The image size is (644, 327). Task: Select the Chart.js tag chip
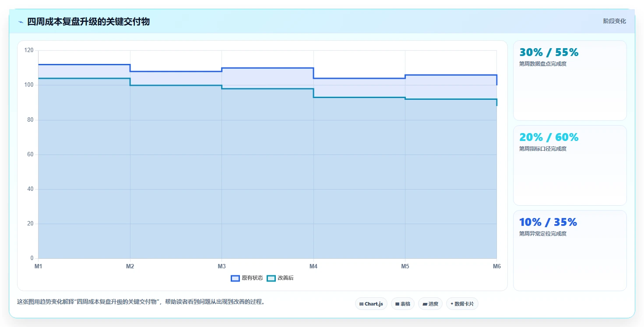click(x=371, y=304)
